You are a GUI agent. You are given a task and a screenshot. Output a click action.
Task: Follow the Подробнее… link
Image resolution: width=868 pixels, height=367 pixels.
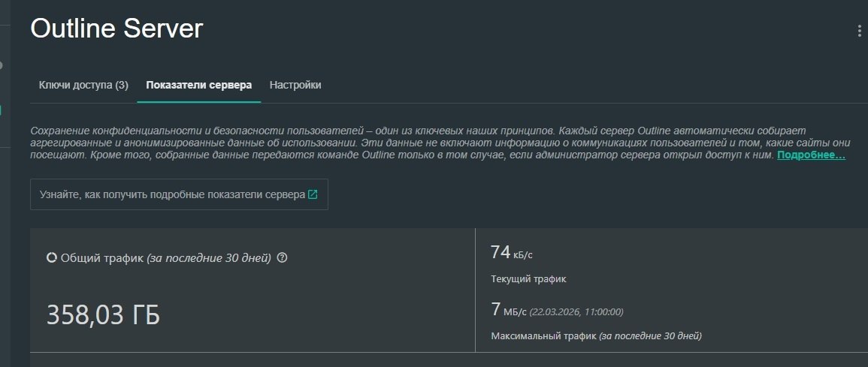tap(811, 155)
